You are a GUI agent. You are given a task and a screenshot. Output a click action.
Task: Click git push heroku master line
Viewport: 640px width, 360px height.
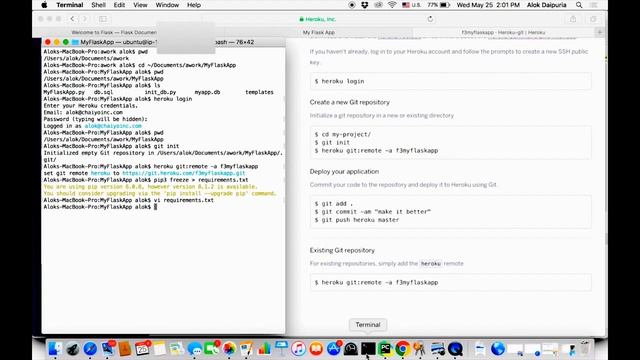pos(357,220)
